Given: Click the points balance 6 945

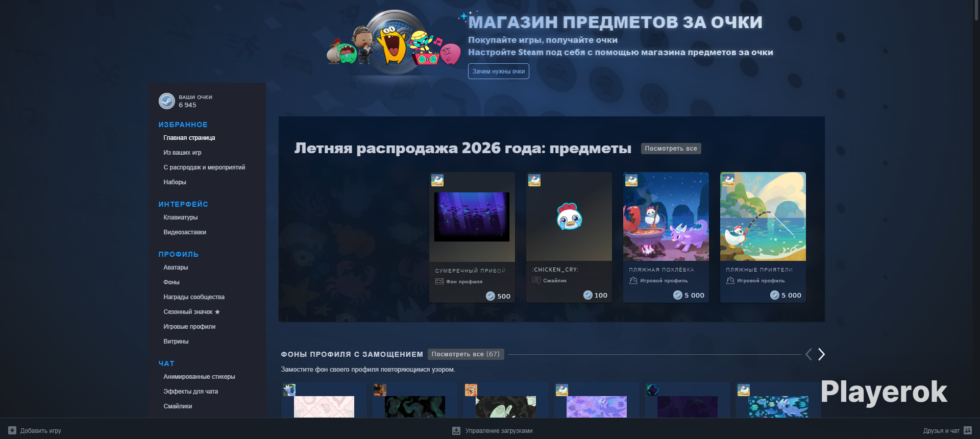Looking at the screenshot, I should tap(187, 105).
